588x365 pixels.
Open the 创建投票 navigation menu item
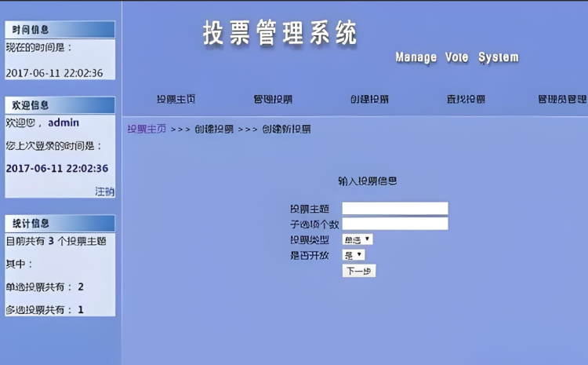pyautogui.click(x=369, y=99)
